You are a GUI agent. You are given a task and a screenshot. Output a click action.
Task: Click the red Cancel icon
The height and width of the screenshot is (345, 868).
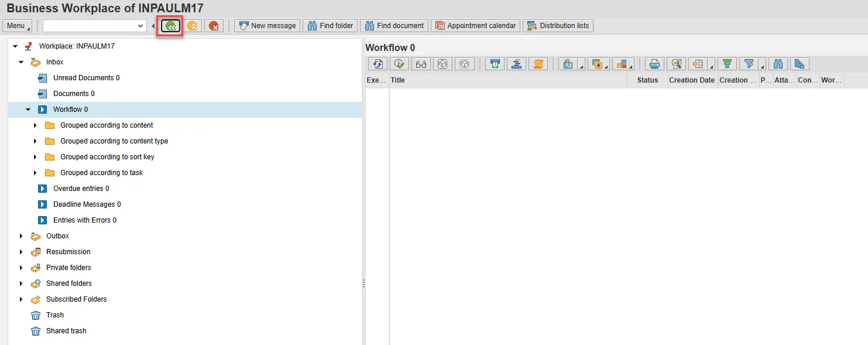[x=214, y=26]
